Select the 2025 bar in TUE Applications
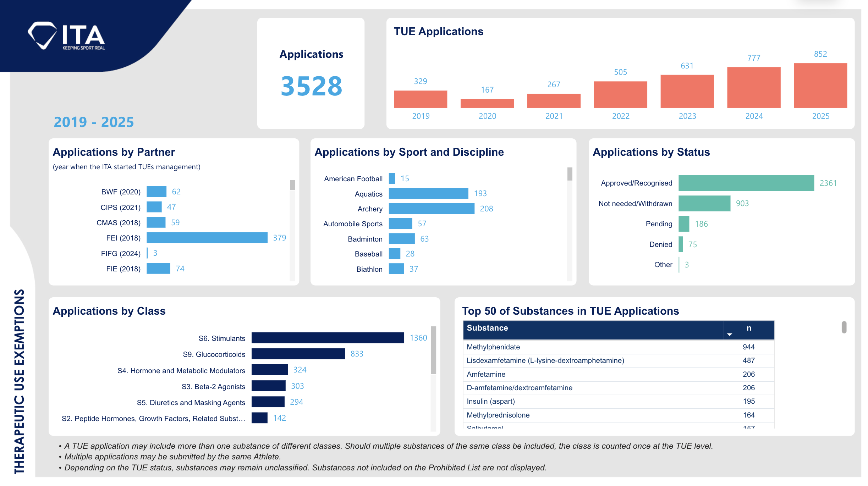This screenshot has height=486, width=868. pyautogui.click(x=820, y=85)
